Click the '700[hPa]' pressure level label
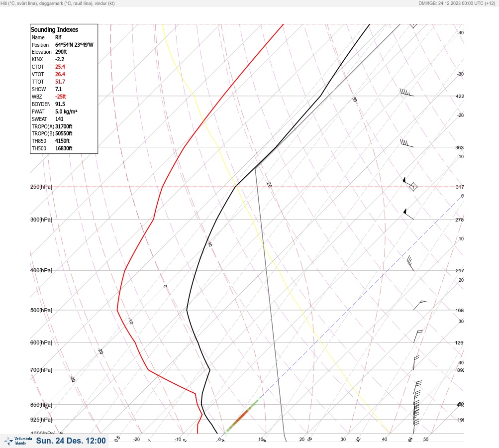This screenshot has height=448, width=499. [x=41, y=370]
